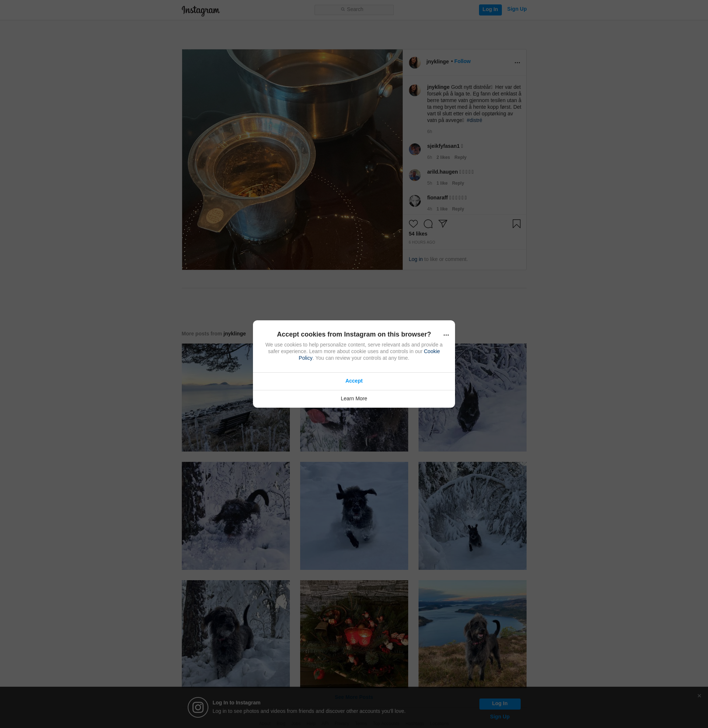Open thumbnail of dog above the fjord
Screen dimensions: 708x728
pos(472,634)
